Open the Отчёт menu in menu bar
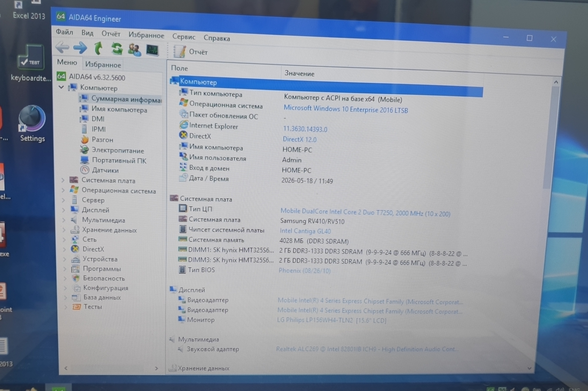 point(111,34)
